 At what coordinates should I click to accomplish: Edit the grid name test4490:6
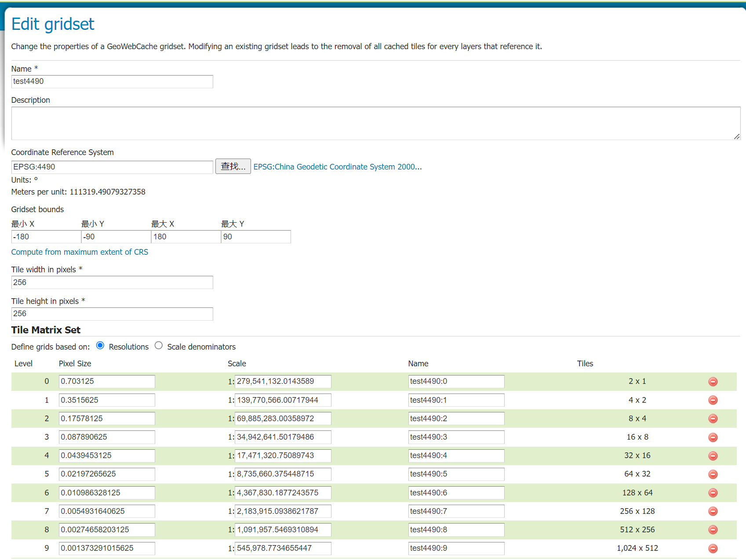coord(456,493)
